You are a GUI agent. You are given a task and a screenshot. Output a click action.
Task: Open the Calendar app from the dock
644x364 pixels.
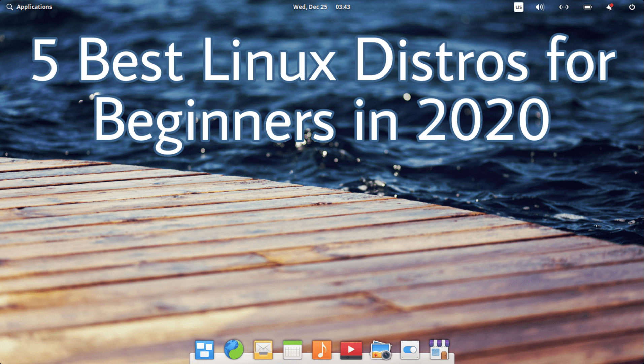click(x=292, y=350)
